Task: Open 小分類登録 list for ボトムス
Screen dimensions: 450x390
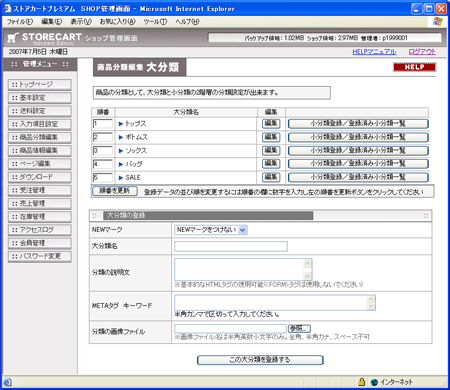Action: tap(358, 137)
